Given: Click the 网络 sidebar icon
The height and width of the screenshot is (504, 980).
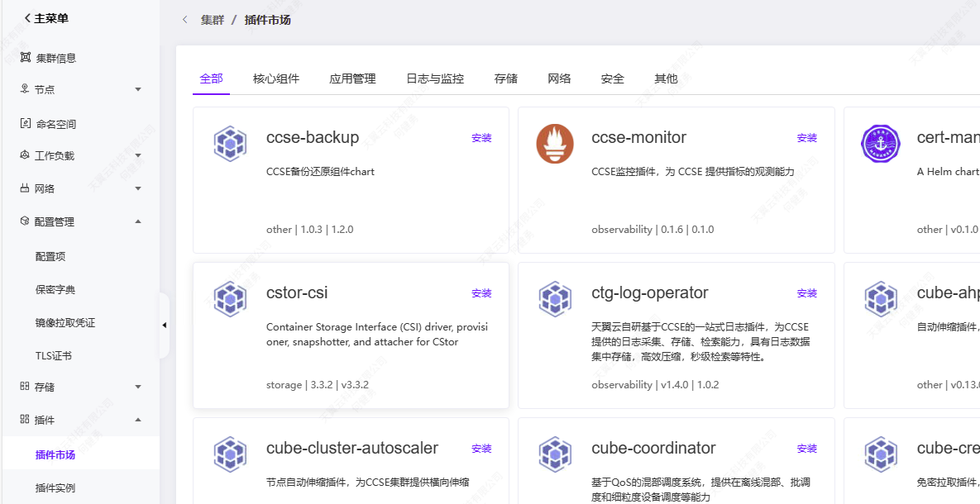Looking at the screenshot, I should click(x=24, y=188).
